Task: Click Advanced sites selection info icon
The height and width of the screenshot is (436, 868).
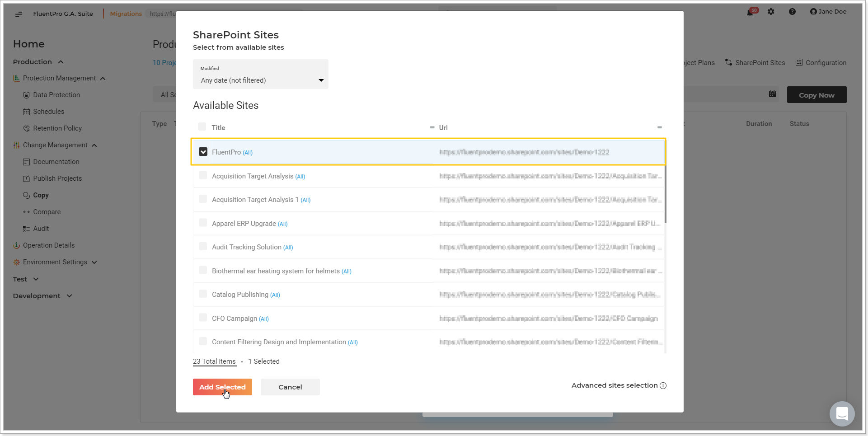Action: 663,385
